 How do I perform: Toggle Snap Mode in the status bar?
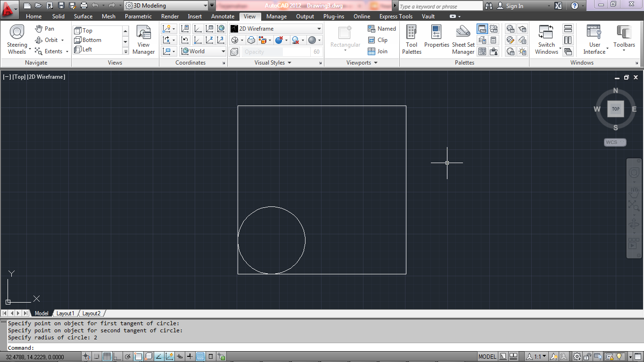pos(97,356)
